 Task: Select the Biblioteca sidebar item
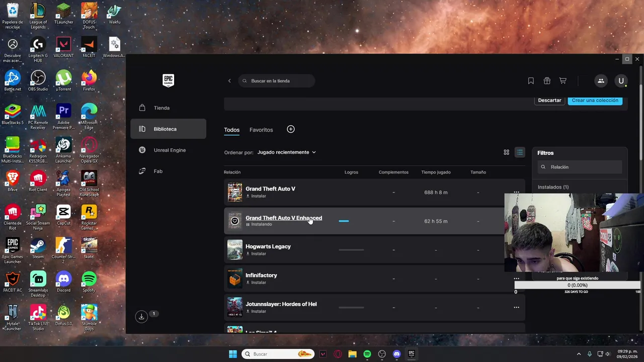click(x=168, y=129)
